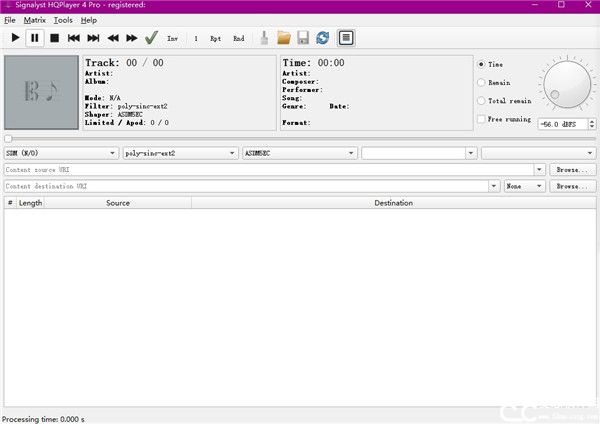Click the blue refresh arrows icon
Screen dimensions: 600x424
(x=322, y=38)
